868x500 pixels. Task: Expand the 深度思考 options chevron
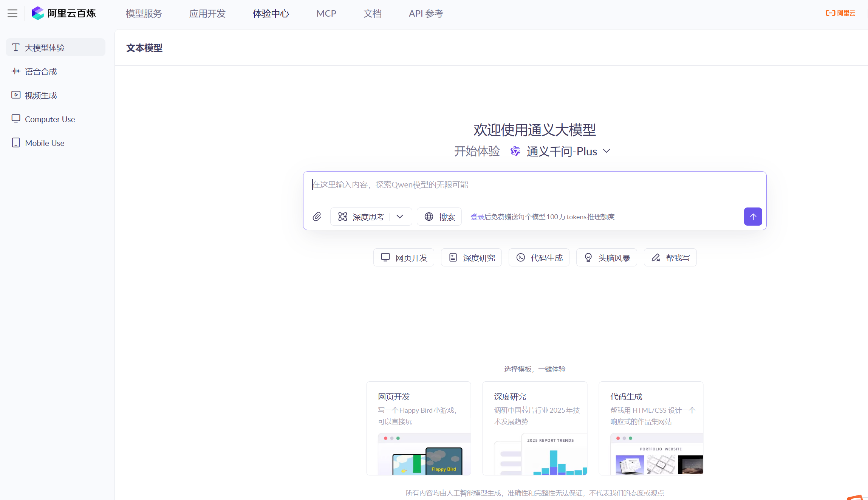coord(400,217)
